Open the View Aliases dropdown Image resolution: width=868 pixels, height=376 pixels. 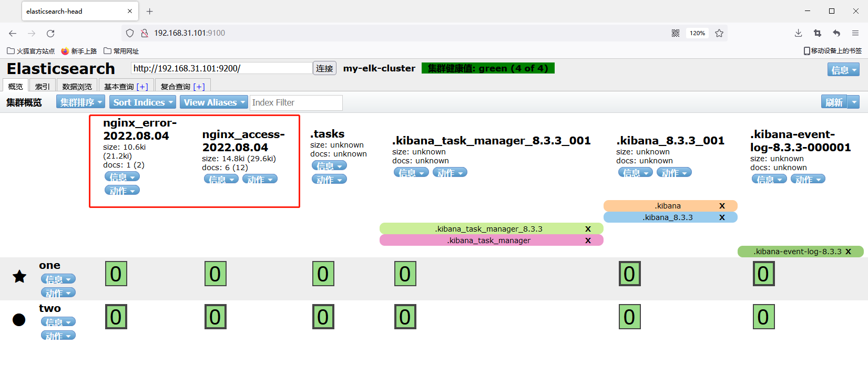click(x=214, y=102)
